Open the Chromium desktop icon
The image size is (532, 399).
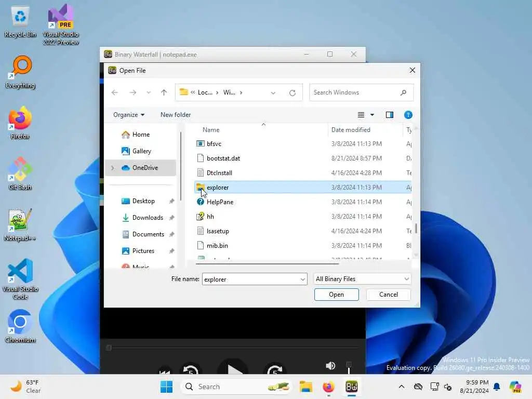point(20,326)
